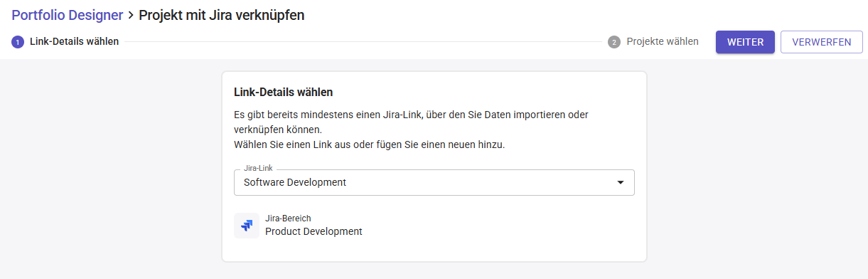The image size is (868, 279).
Task: Go to step 2 Projekte wählen
Action: click(653, 41)
